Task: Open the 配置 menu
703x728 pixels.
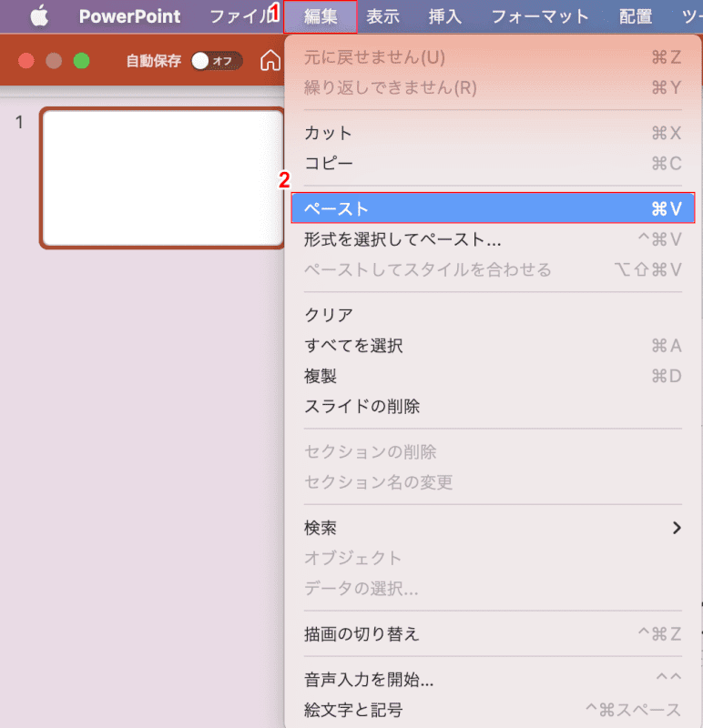Action: (x=636, y=16)
